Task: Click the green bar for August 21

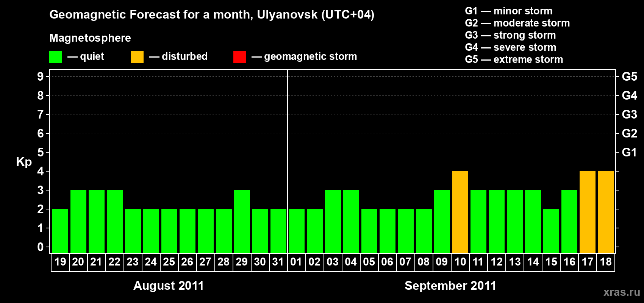Action: (x=97, y=221)
